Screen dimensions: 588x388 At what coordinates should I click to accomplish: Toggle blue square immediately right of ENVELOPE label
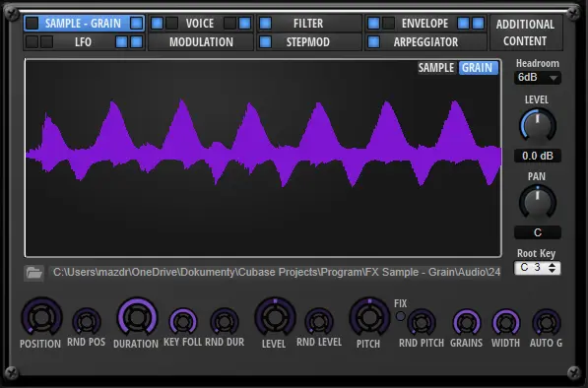[463, 24]
